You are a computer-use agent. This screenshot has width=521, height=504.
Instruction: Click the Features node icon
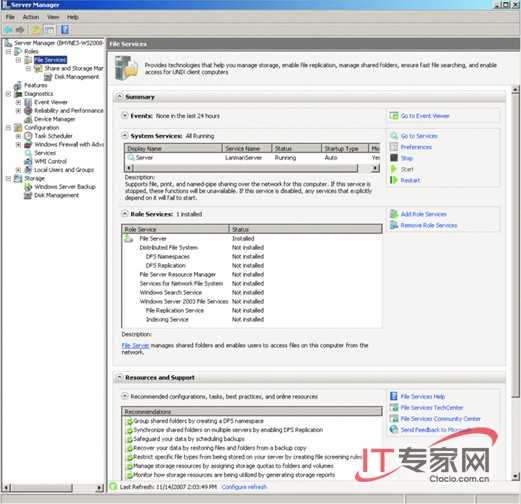[18, 85]
